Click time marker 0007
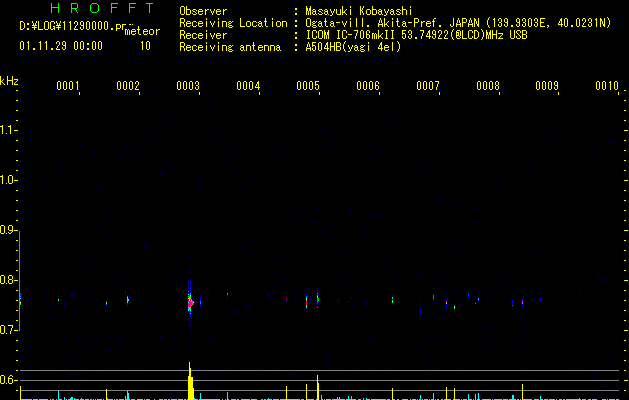 [428, 86]
